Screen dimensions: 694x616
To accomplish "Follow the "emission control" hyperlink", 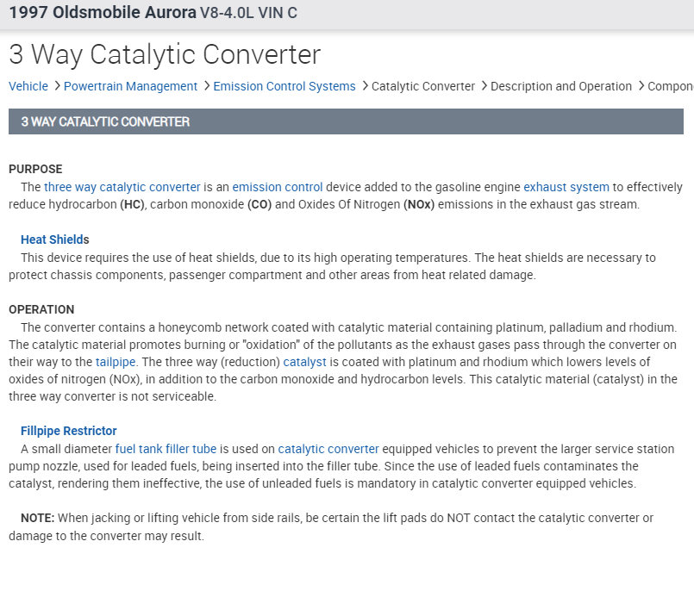I will click(277, 187).
